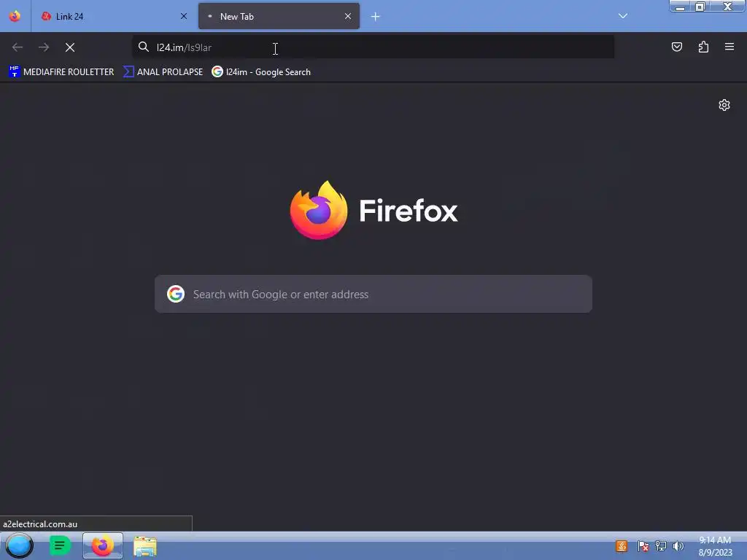Image resolution: width=747 pixels, height=560 pixels.
Task: Open new tab personalization gear settings
Action: (x=724, y=105)
